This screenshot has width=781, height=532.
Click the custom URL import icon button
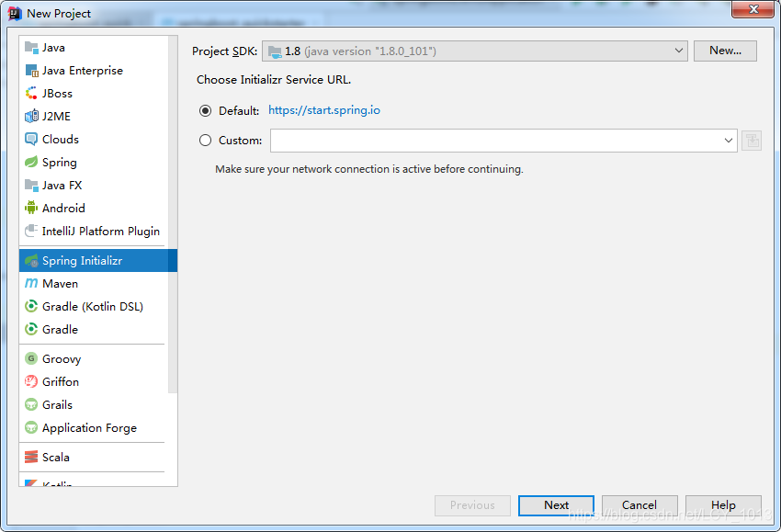coord(752,141)
